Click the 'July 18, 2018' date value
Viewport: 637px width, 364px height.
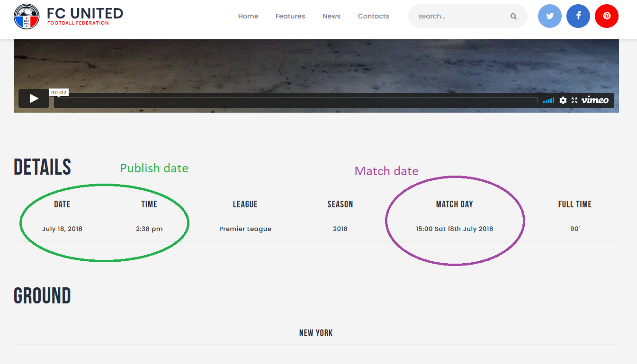tap(62, 229)
